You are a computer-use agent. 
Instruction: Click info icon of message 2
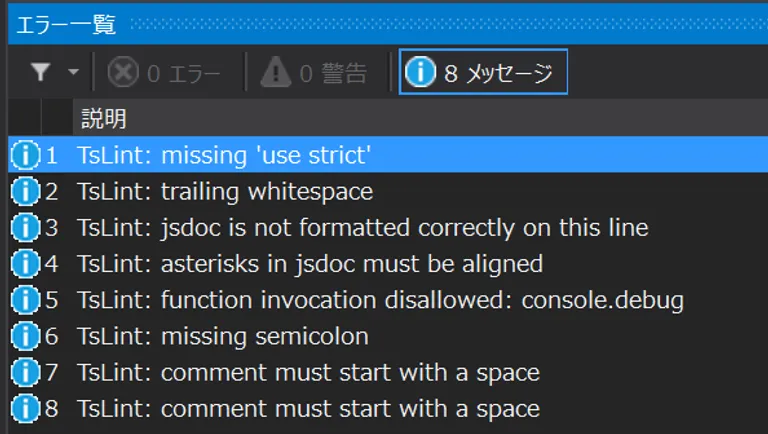24,191
